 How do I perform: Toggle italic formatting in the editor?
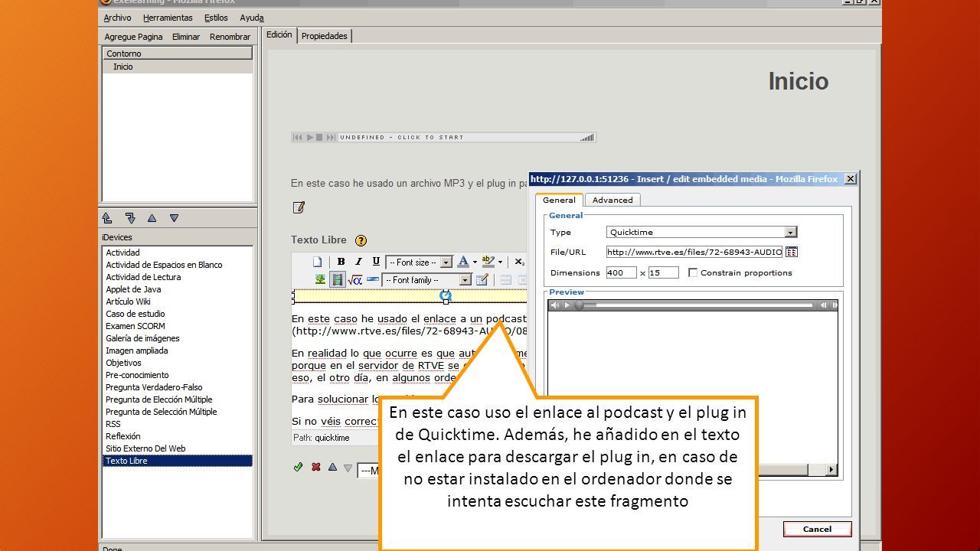358,262
